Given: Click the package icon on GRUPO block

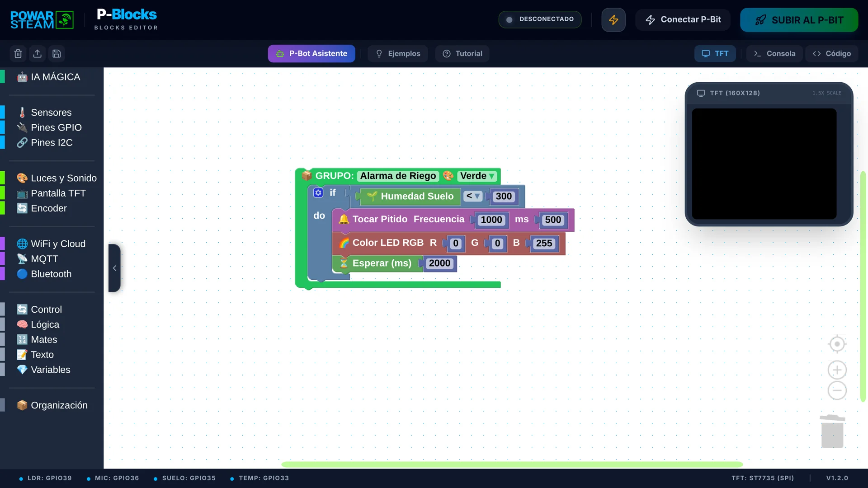Looking at the screenshot, I should coord(307,176).
